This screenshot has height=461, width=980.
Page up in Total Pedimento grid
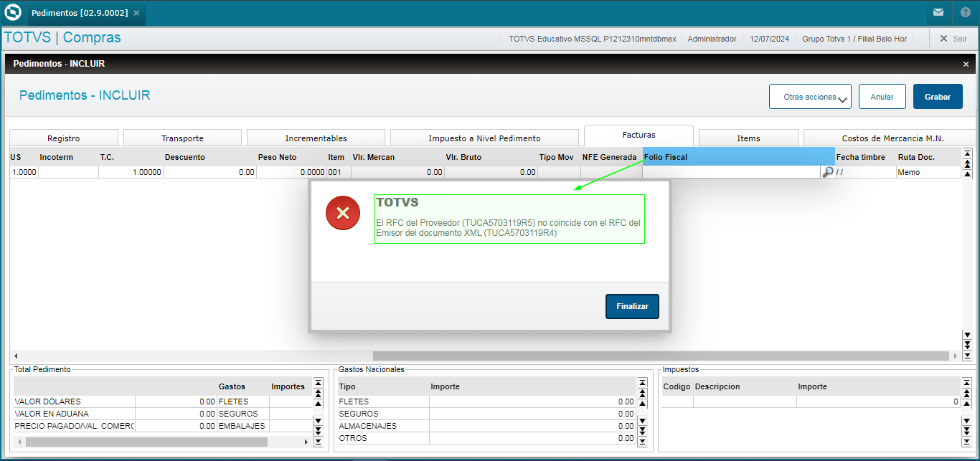point(318,393)
